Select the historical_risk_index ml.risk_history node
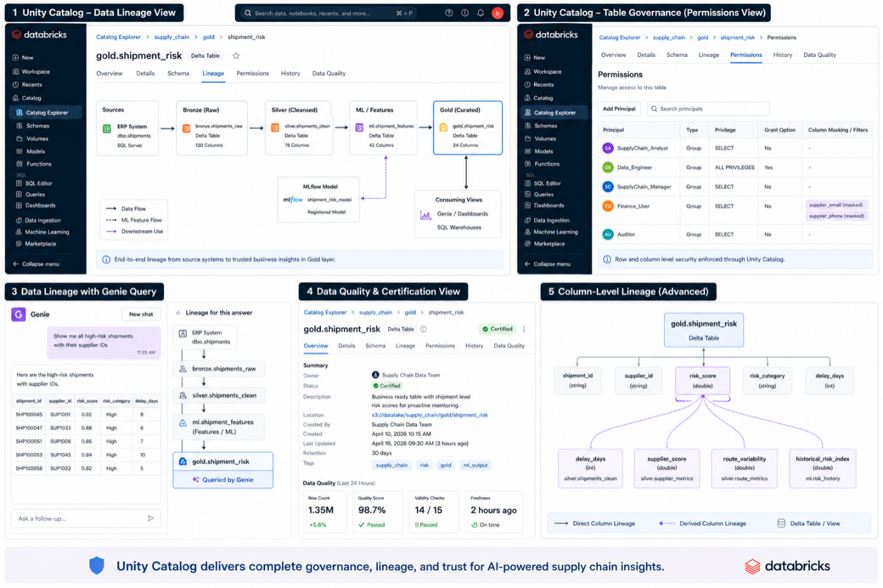Screen dimensions: 883x588 [x=822, y=468]
